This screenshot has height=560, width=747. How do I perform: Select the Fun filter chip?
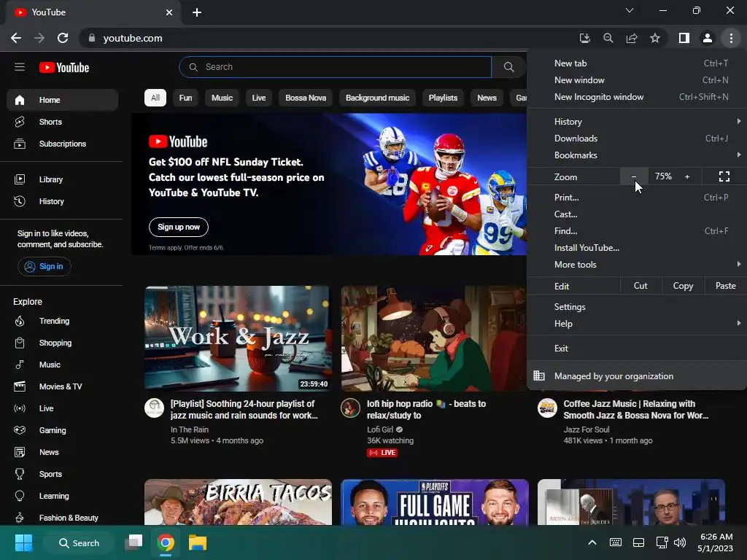tap(186, 98)
